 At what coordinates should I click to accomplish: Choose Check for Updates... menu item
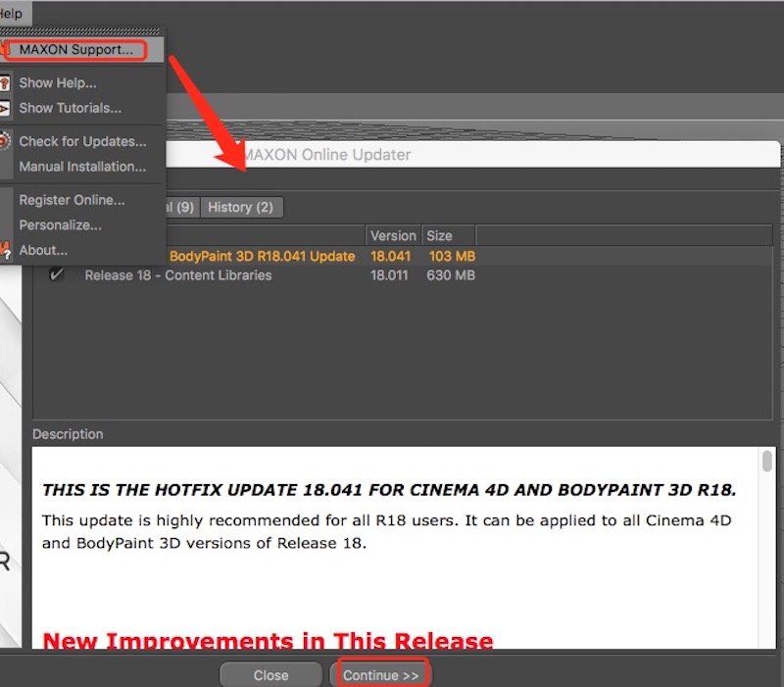pyautogui.click(x=82, y=141)
